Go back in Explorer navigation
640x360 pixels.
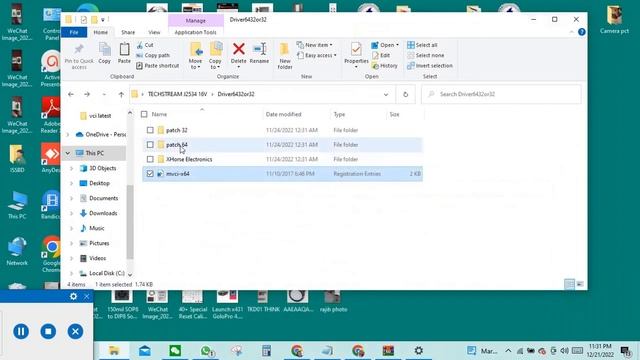click(x=71, y=94)
